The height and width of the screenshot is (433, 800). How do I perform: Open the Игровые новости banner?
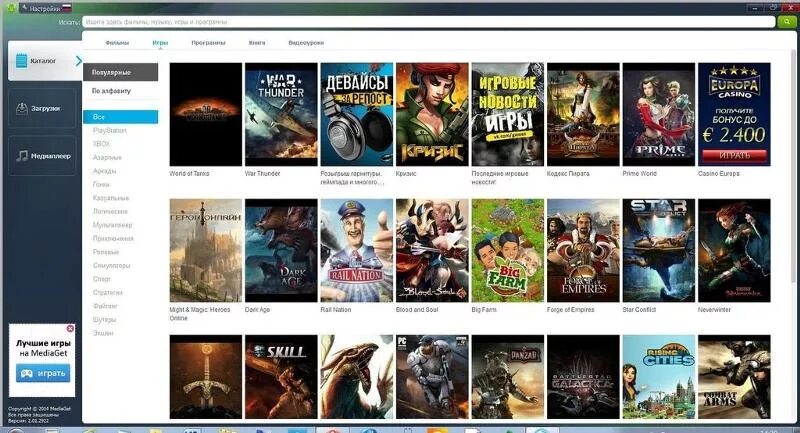coord(508,114)
